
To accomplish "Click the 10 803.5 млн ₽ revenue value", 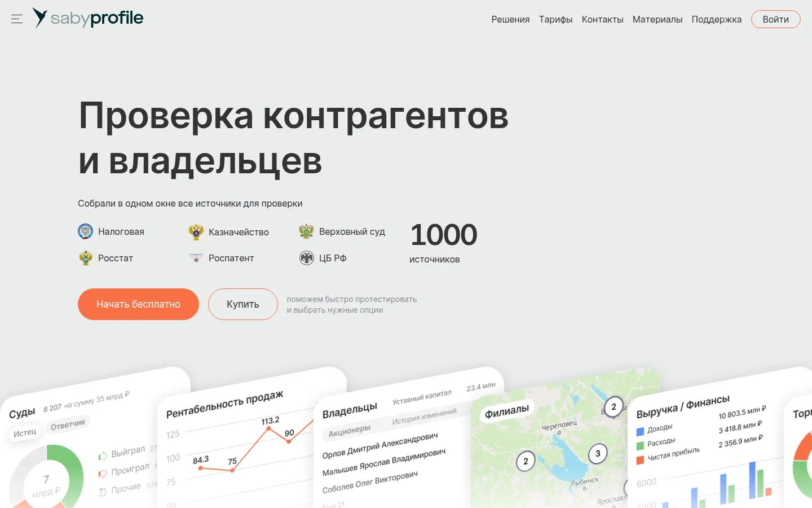I will click(x=742, y=413).
